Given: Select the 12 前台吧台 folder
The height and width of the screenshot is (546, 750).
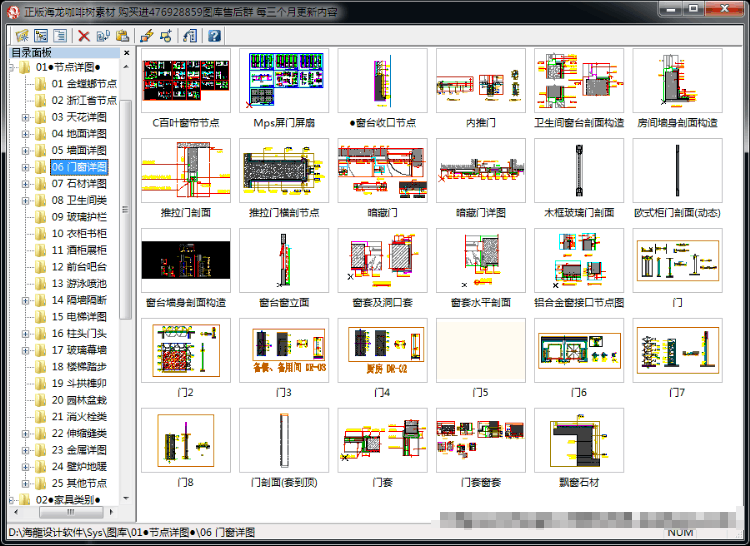Looking at the screenshot, I should click(x=79, y=267).
